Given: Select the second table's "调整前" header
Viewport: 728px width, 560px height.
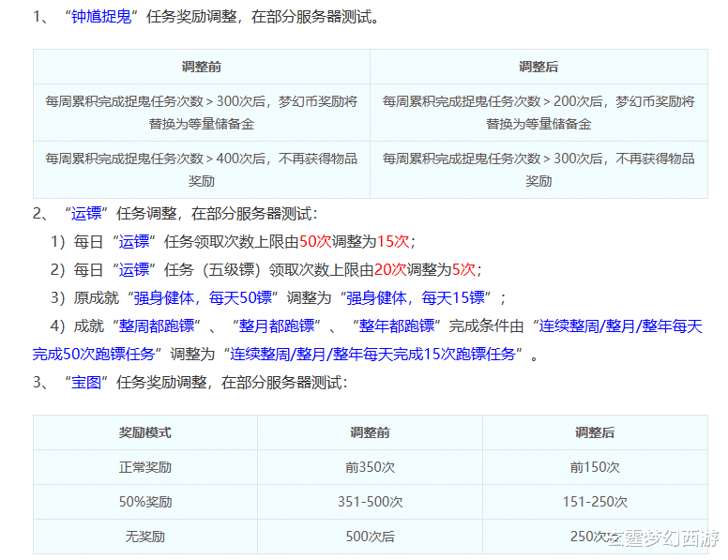Looking at the screenshot, I should click(370, 432).
